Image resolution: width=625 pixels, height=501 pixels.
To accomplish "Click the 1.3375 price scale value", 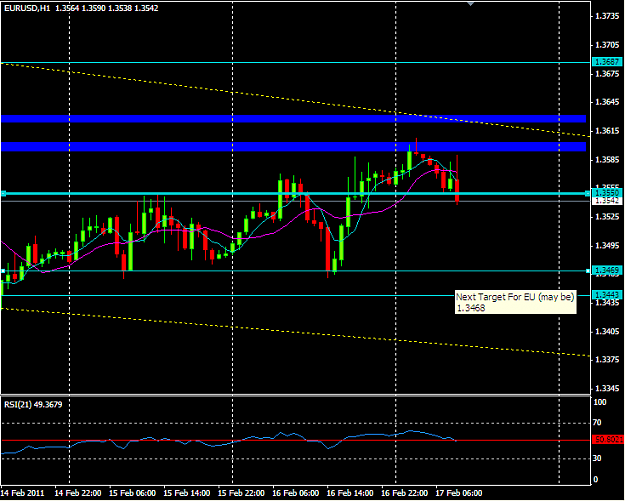I will pos(607,360).
